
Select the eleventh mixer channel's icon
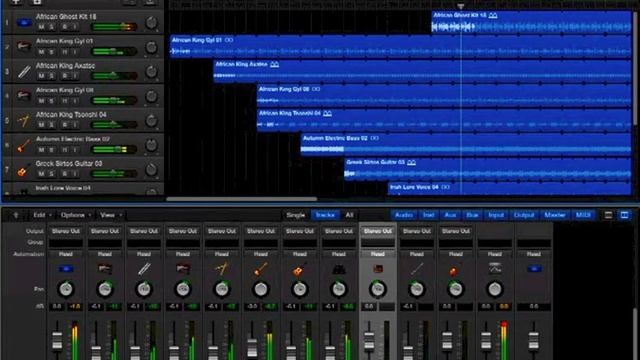click(x=456, y=269)
